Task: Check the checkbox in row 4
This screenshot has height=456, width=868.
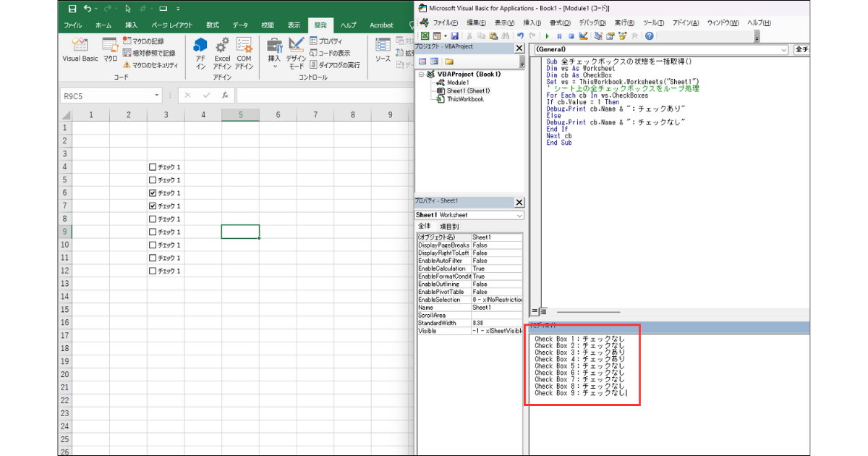Action: click(152, 167)
